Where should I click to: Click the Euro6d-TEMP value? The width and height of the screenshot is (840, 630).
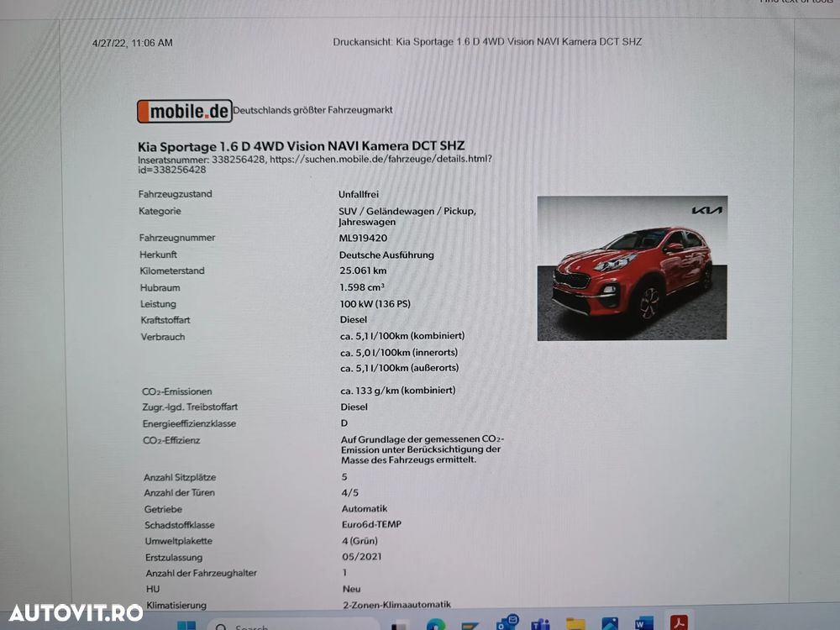(x=371, y=524)
